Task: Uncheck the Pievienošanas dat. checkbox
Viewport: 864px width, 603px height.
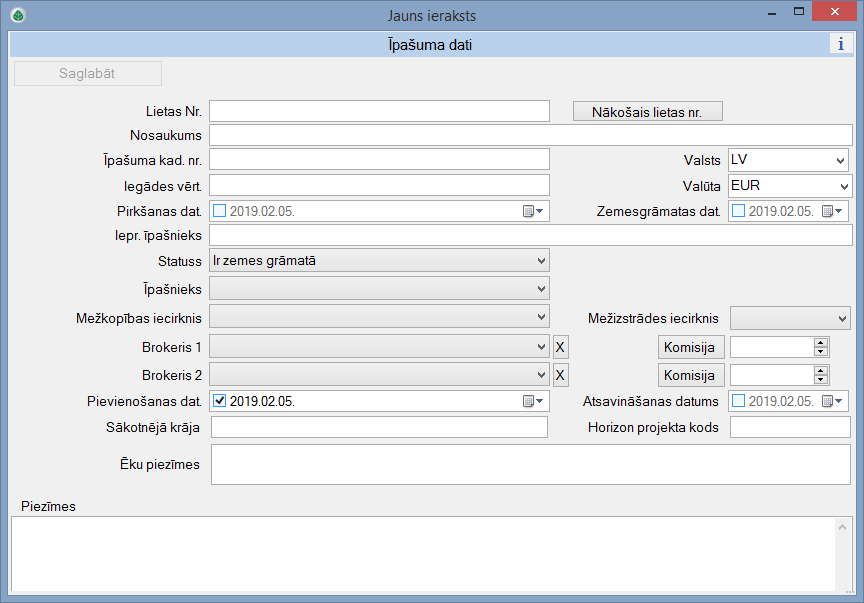Action: (x=220, y=401)
